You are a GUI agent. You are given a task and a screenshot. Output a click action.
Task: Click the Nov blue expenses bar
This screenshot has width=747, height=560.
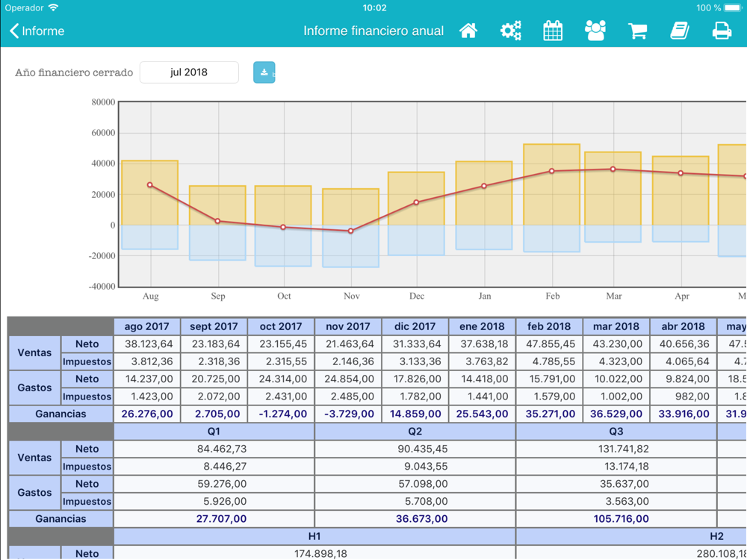[350, 246]
